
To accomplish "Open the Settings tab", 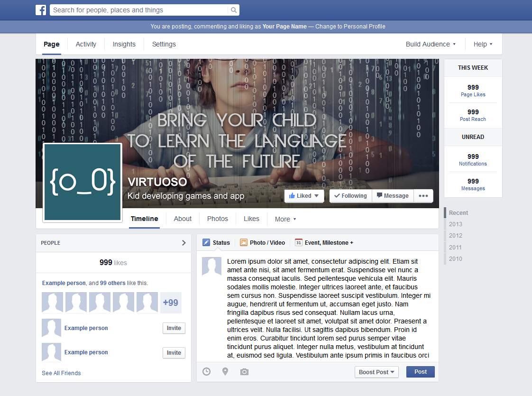I will click(x=164, y=44).
